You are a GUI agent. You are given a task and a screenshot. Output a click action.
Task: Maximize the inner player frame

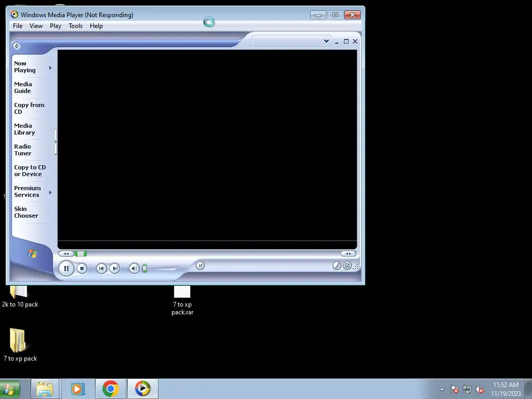(x=346, y=42)
